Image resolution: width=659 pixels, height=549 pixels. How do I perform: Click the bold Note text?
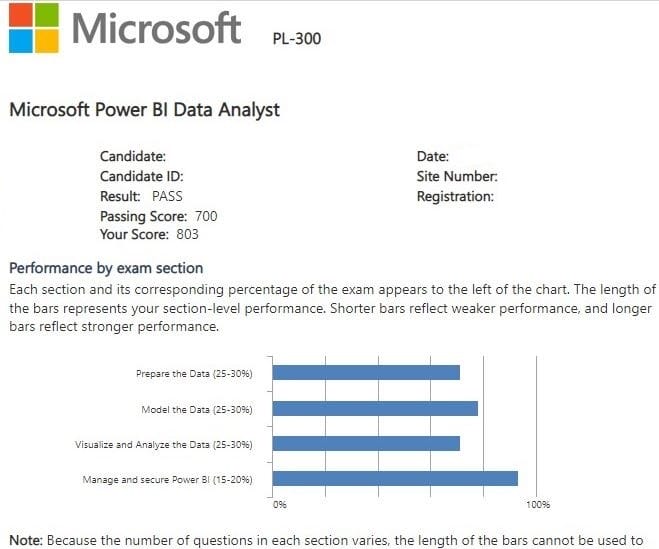[x=26, y=540]
